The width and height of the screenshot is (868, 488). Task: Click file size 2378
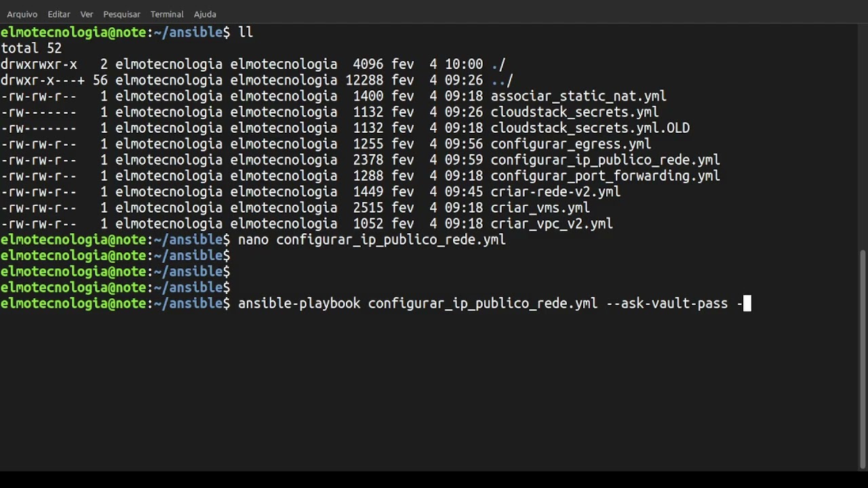368,160
